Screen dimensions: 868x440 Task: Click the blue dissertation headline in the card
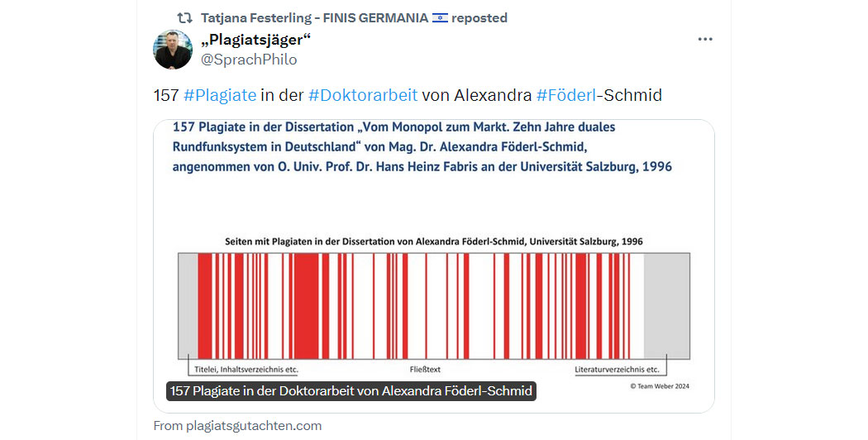tap(422, 147)
